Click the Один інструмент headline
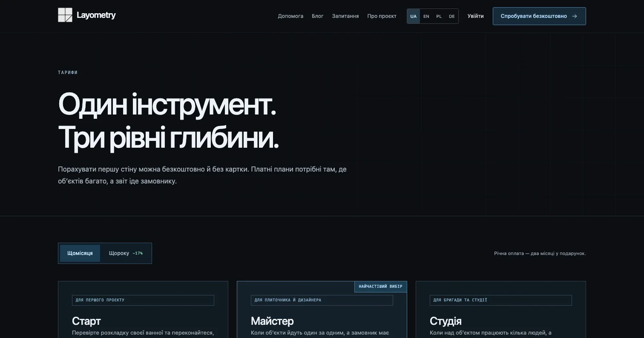This screenshot has height=338, width=644. (x=167, y=104)
